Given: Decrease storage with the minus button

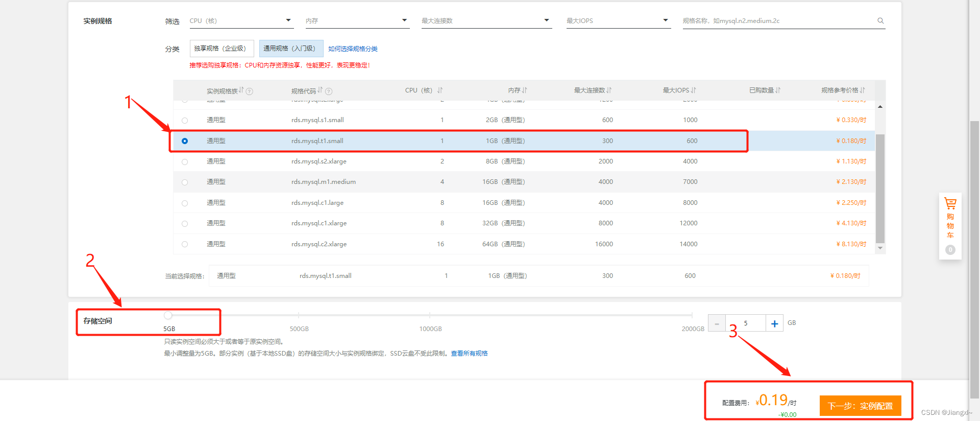Looking at the screenshot, I should click(x=717, y=323).
